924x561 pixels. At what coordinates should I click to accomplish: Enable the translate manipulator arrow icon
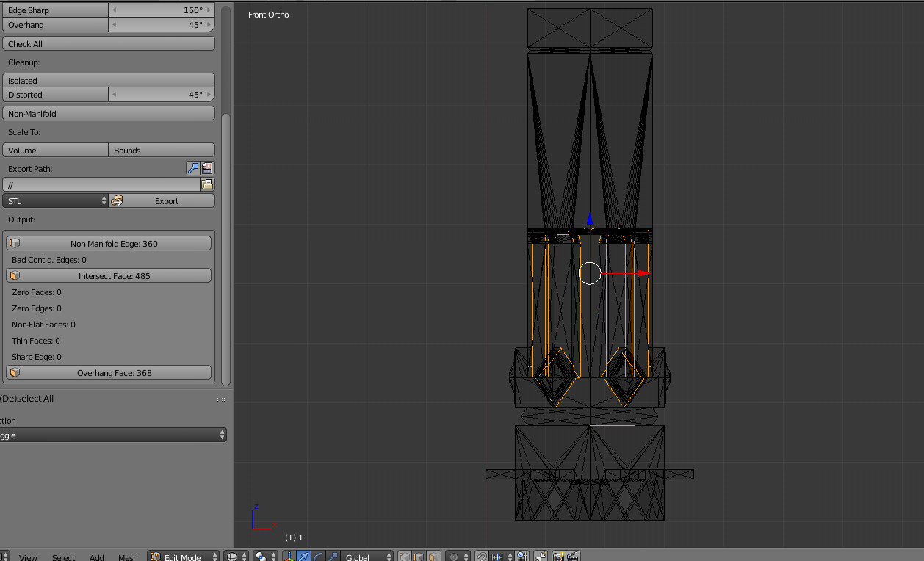tap(304, 557)
